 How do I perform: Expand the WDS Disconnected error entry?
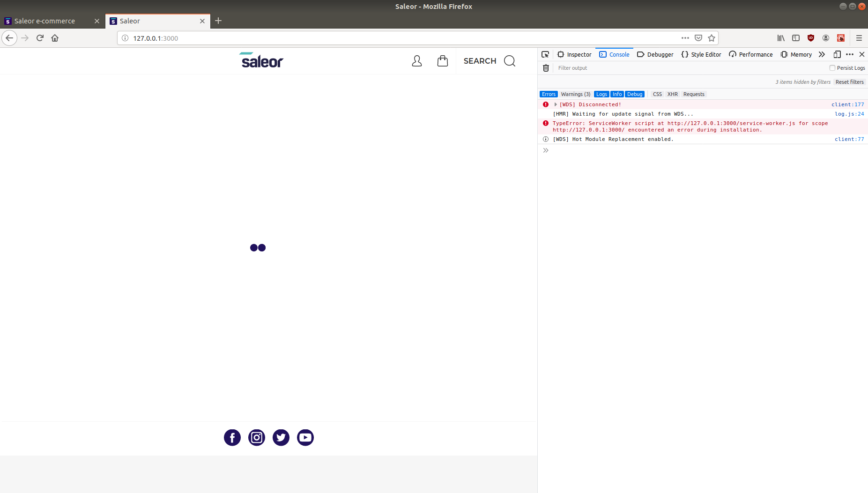click(x=555, y=104)
